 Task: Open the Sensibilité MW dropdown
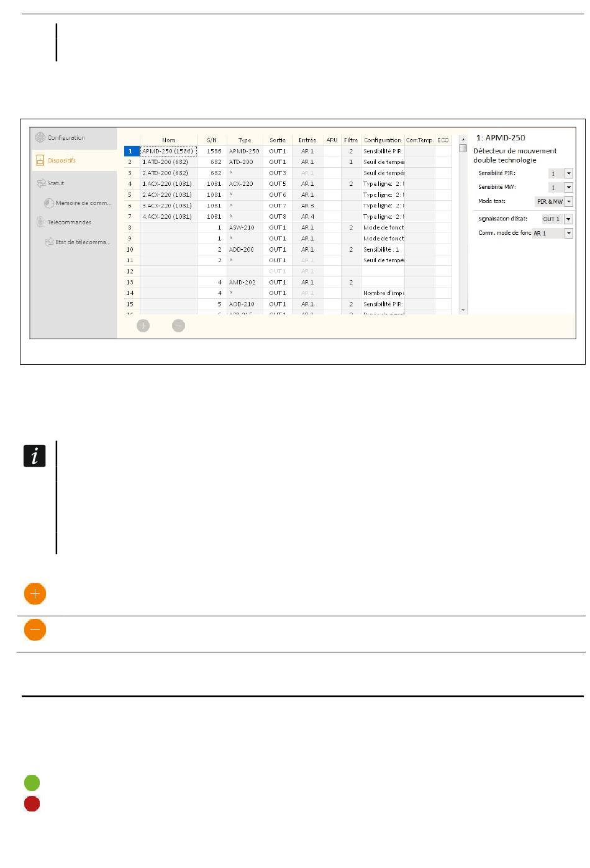point(569,187)
